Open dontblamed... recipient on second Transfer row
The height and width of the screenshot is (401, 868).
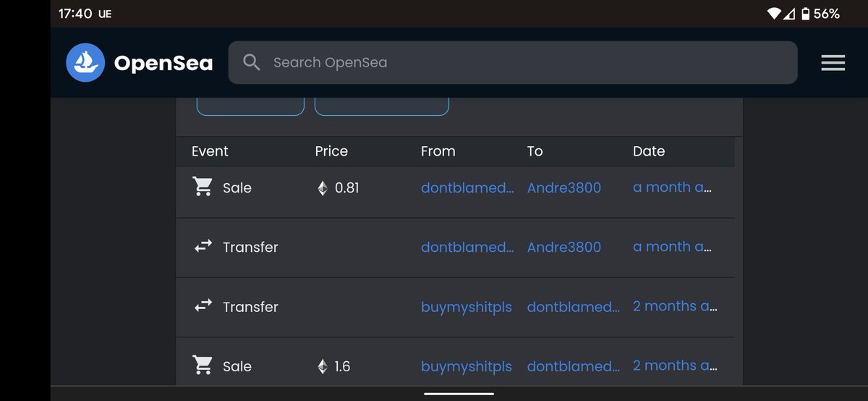[x=574, y=307]
